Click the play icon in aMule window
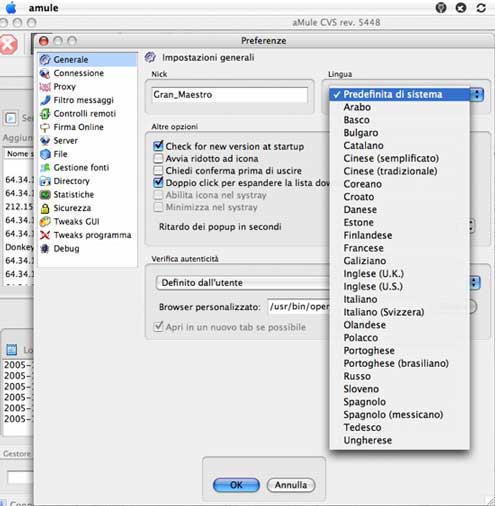The image size is (495, 506). [11, 118]
